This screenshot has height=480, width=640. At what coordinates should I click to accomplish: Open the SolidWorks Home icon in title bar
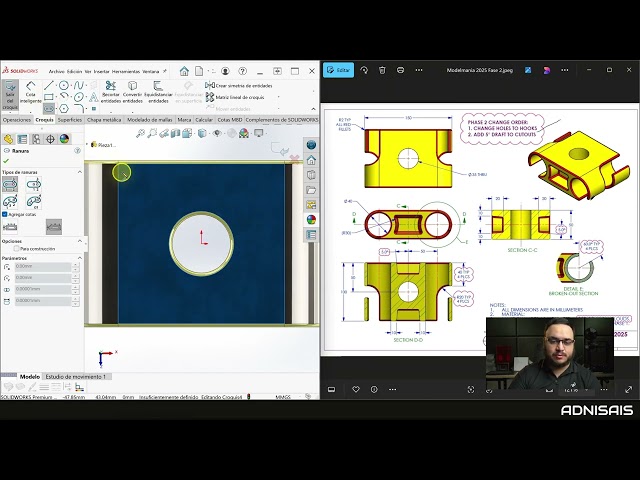point(184,71)
